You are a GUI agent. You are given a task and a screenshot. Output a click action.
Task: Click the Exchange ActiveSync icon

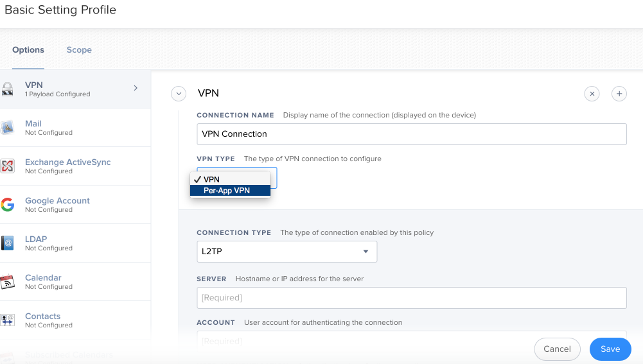[x=7, y=166]
